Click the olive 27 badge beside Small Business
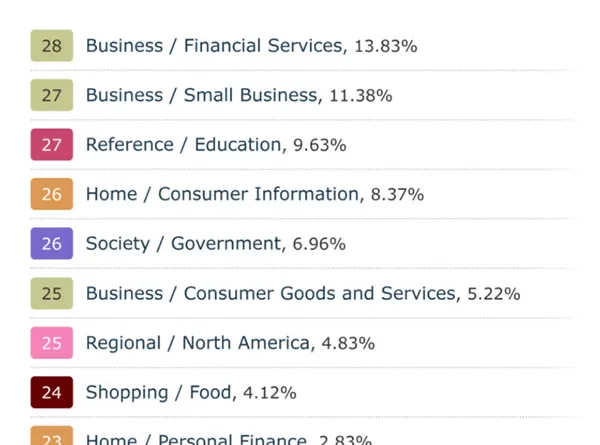The height and width of the screenshot is (445, 600). 52,95
